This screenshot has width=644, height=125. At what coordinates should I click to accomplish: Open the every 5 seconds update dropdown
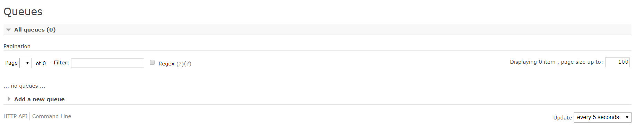point(602,117)
